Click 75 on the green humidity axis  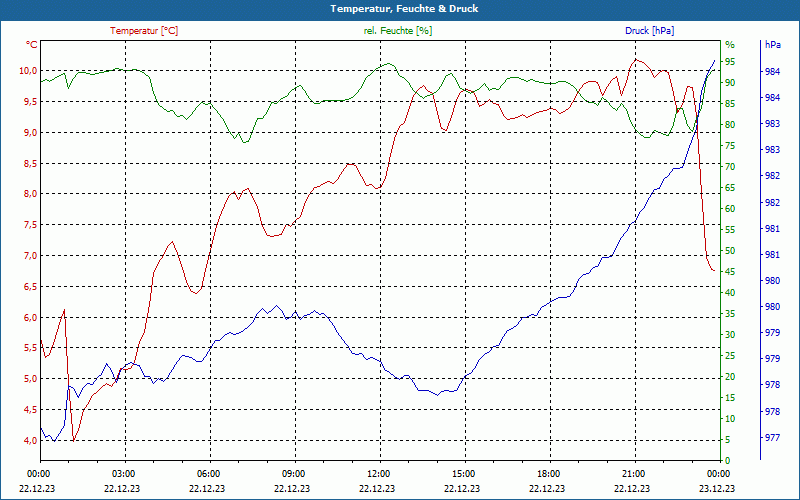(x=730, y=146)
